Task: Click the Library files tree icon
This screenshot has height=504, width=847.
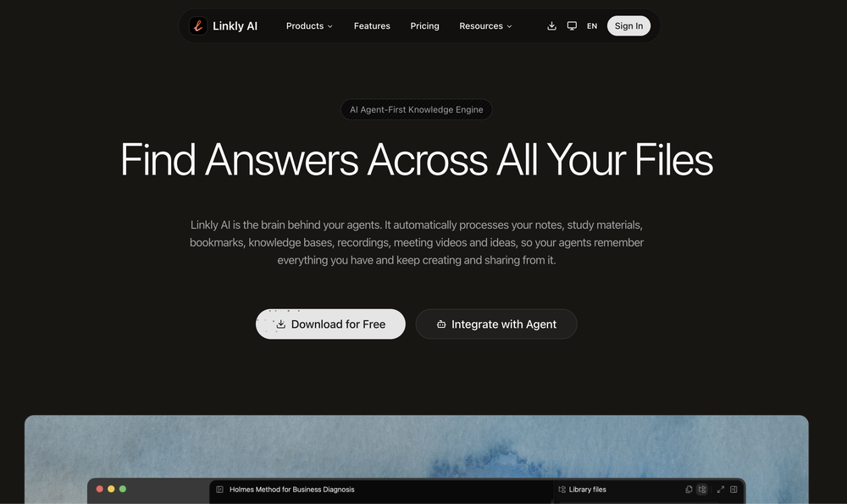Action: tap(562, 490)
